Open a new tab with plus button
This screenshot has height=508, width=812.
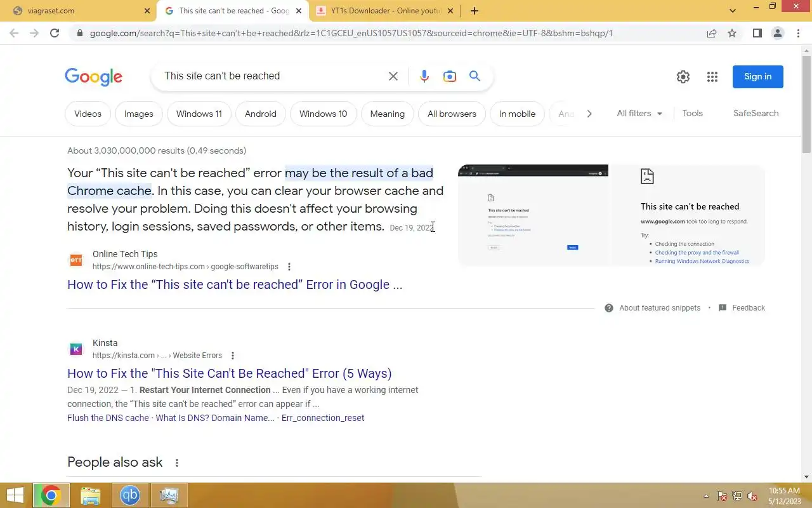474,11
